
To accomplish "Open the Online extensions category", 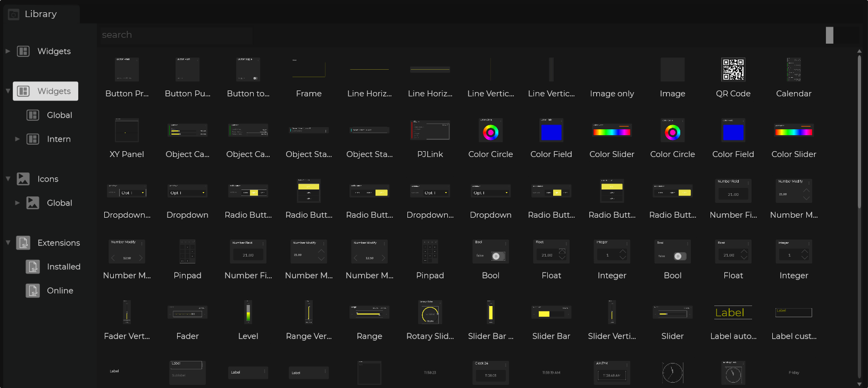I will 60,291.
